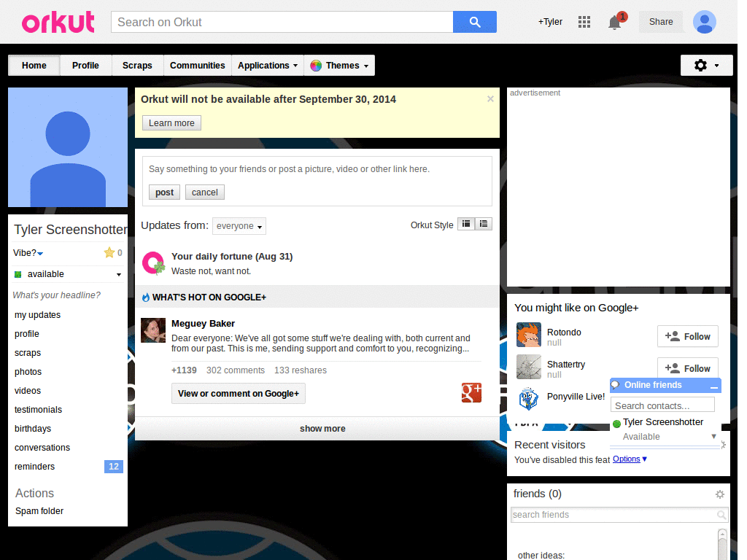The image size is (747, 560).
Task: Switch to second Orkut Style list view
Action: click(x=484, y=225)
